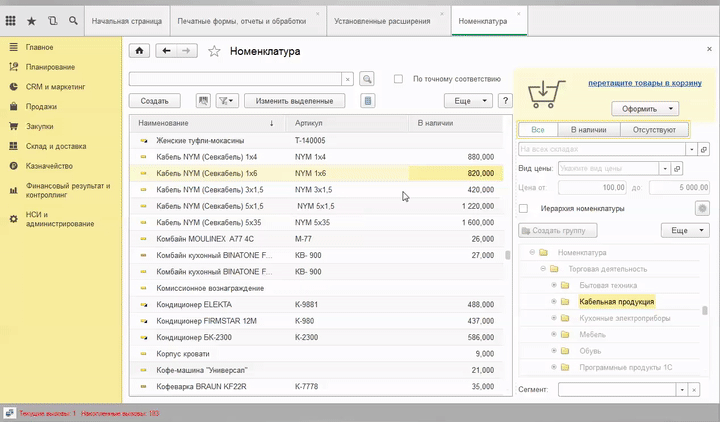Open Склад и доставка section icon
The image size is (720, 422).
[13, 146]
